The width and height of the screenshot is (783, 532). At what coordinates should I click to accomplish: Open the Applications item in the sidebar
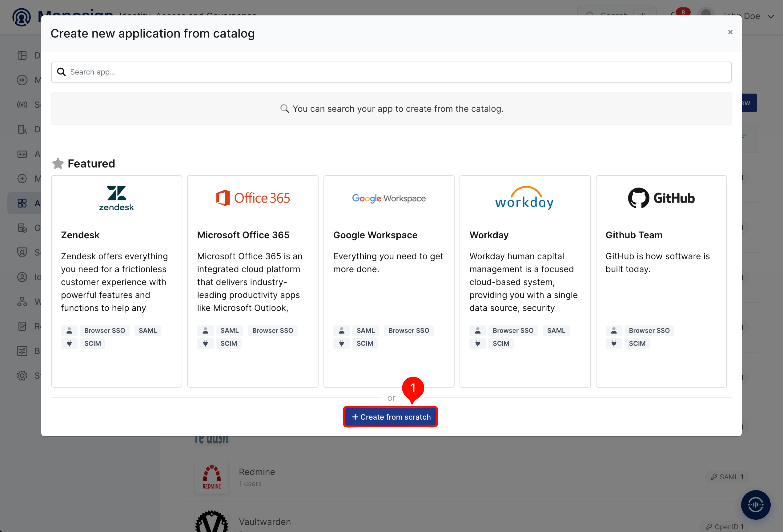pos(24,203)
